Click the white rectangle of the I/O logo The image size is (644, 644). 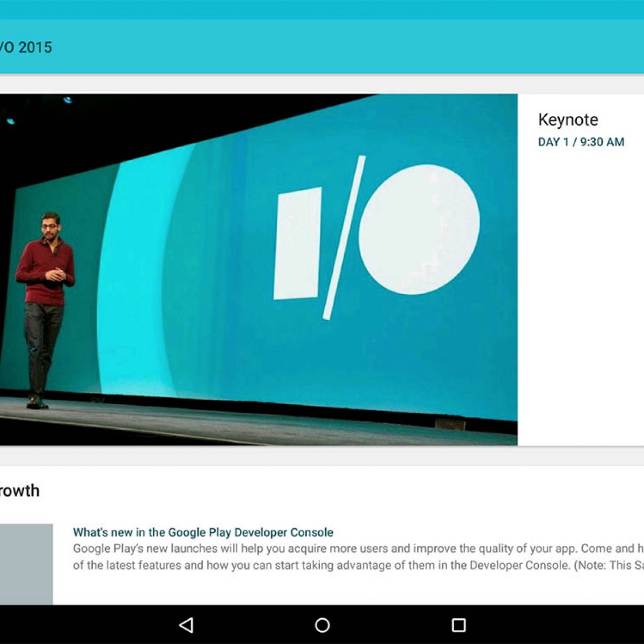click(297, 243)
